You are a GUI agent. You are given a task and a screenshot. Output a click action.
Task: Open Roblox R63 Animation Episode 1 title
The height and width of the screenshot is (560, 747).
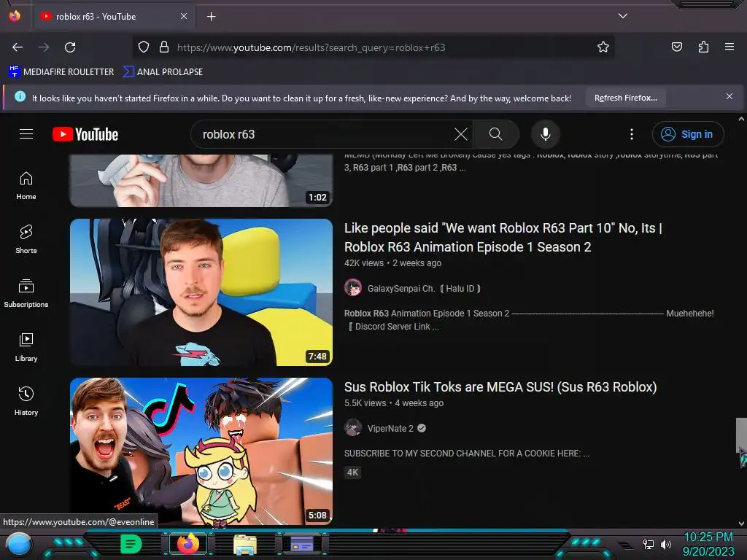(x=503, y=238)
